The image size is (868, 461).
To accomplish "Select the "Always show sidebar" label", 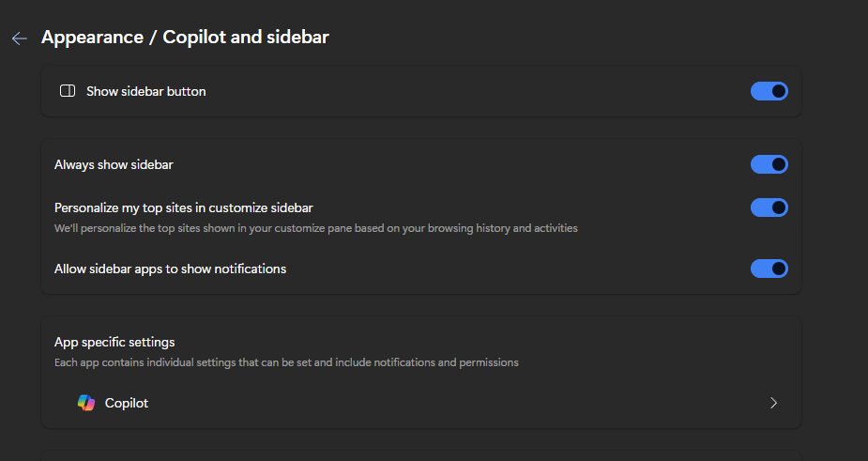I will point(114,164).
